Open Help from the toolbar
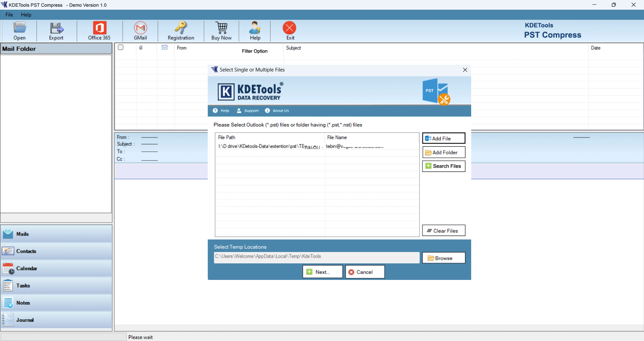 [x=255, y=31]
